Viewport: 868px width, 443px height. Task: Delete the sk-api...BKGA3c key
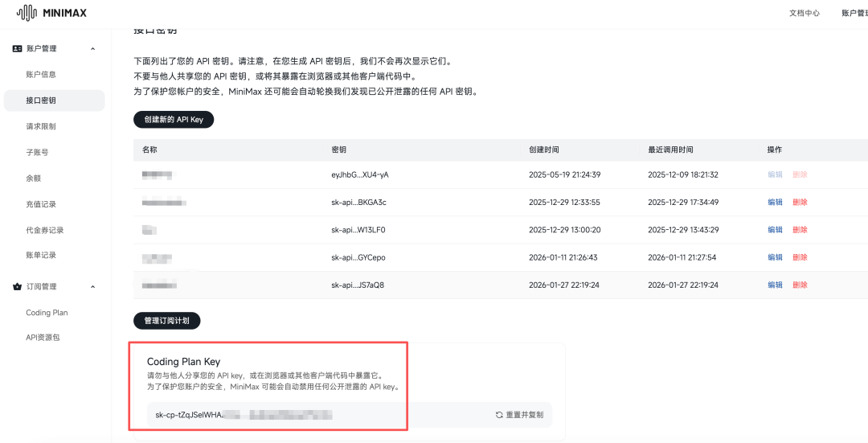800,202
